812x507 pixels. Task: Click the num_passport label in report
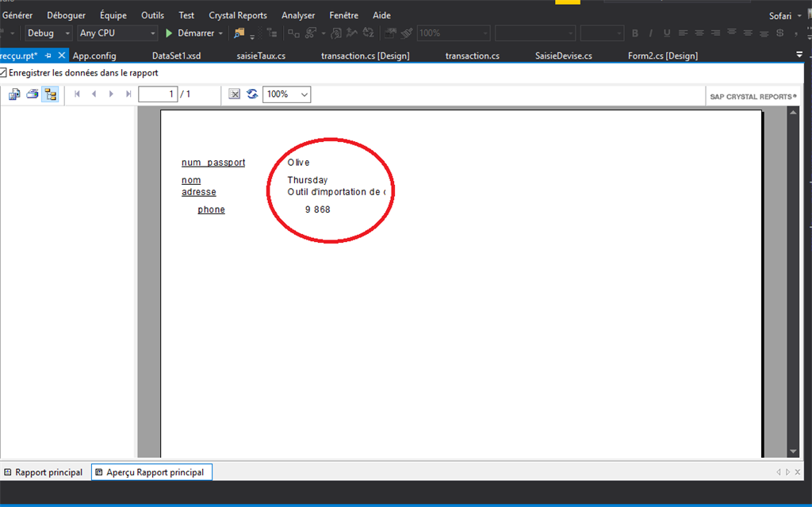(x=213, y=163)
